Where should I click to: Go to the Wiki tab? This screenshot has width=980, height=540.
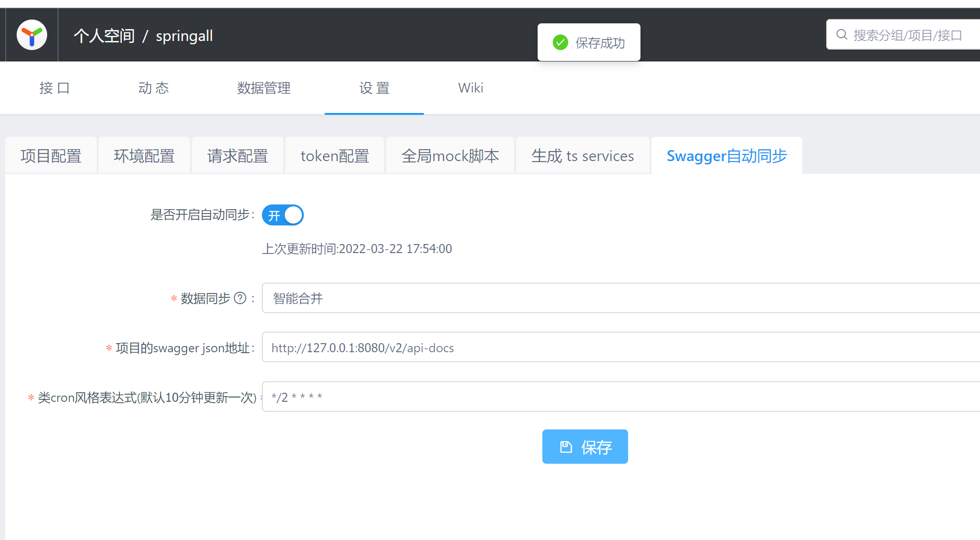pyautogui.click(x=470, y=88)
